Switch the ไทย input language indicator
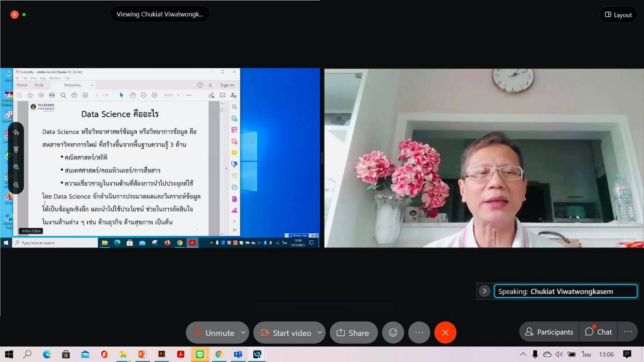644x362 pixels. tap(586, 354)
